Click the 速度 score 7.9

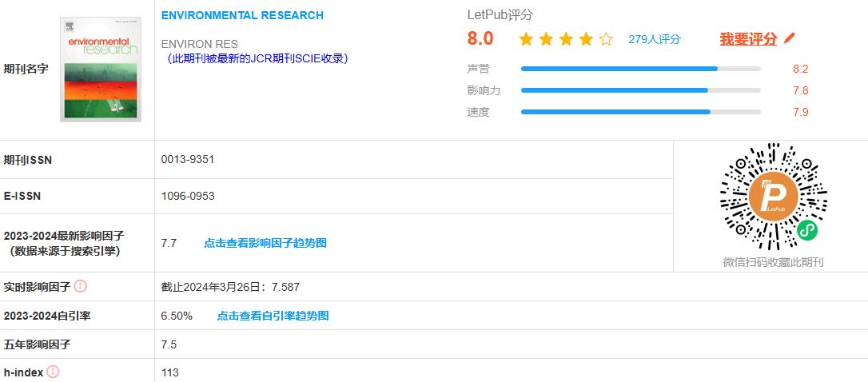click(x=801, y=112)
